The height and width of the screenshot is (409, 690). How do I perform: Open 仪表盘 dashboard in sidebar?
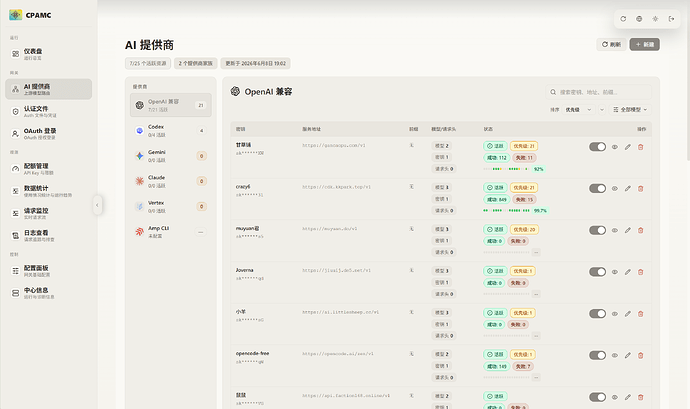coord(48,54)
